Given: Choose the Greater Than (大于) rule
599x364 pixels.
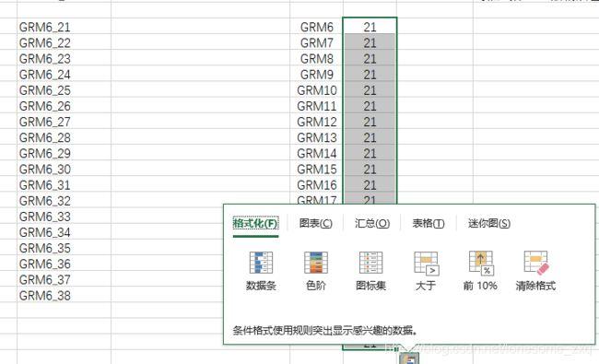Looking at the screenshot, I should (x=426, y=271).
